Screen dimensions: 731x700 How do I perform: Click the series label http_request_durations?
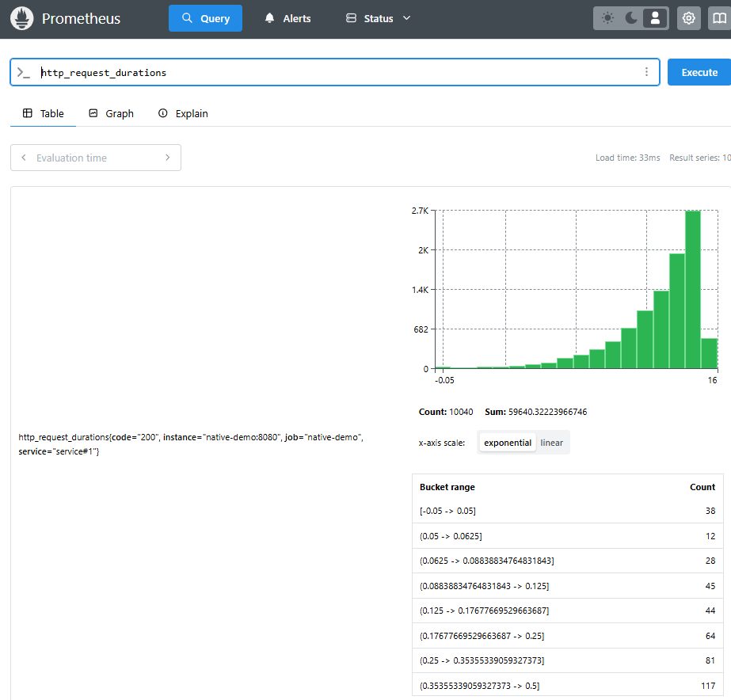pos(191,444)
